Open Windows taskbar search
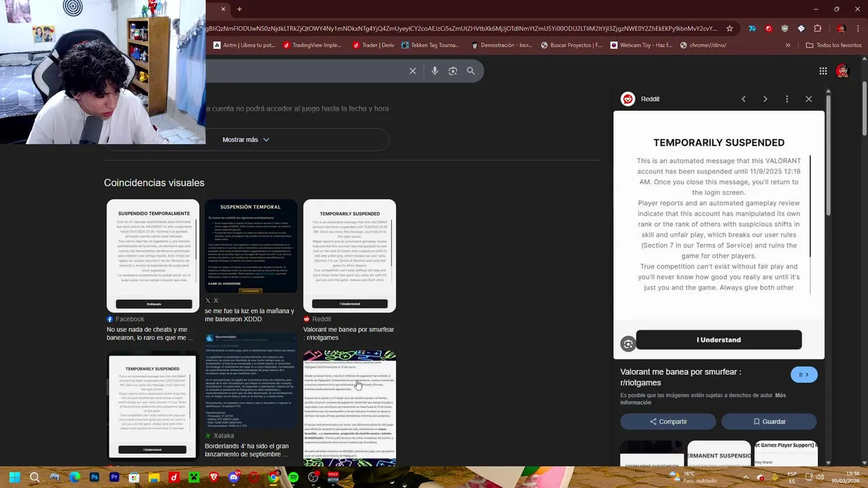The width and height of the screenshot is (868, 488). pyautogui.click(x=35, y=477)
